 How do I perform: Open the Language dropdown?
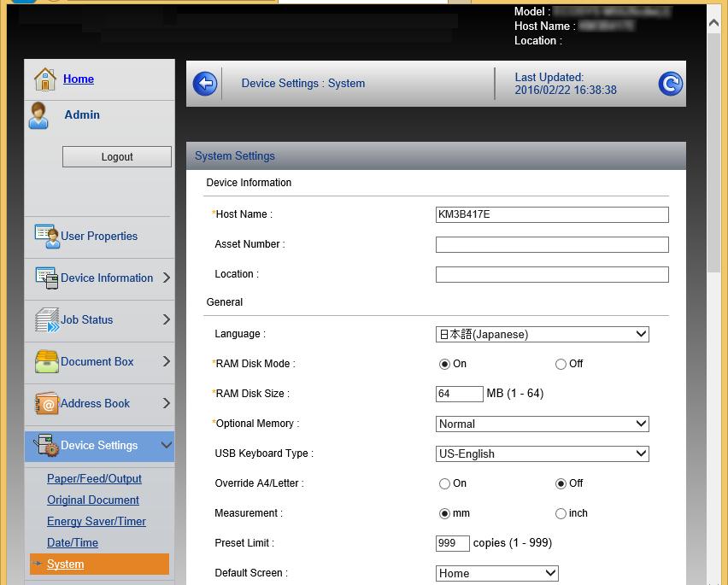(542, 335)
